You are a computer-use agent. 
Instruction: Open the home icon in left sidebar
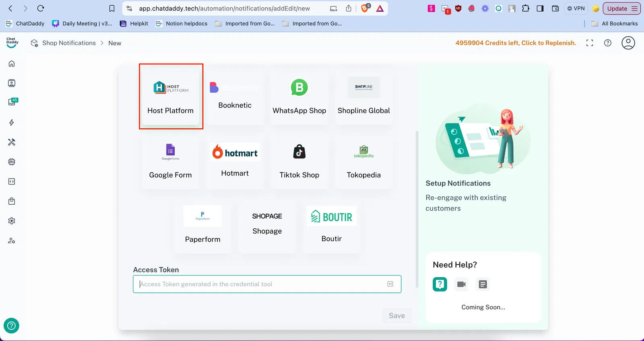pyautogui.click(x=12, y=64)
